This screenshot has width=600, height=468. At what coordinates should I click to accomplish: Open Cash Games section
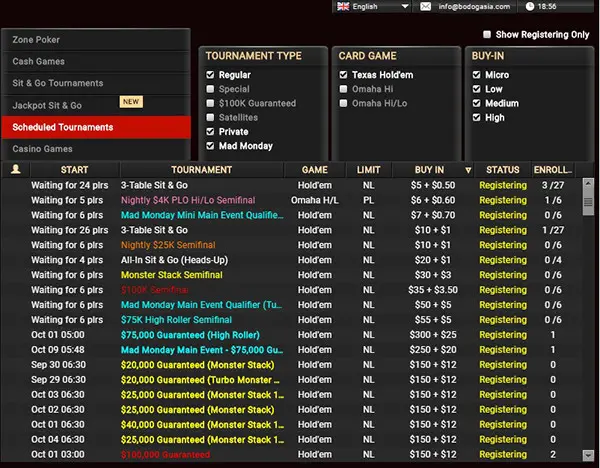tap(96, 62)
